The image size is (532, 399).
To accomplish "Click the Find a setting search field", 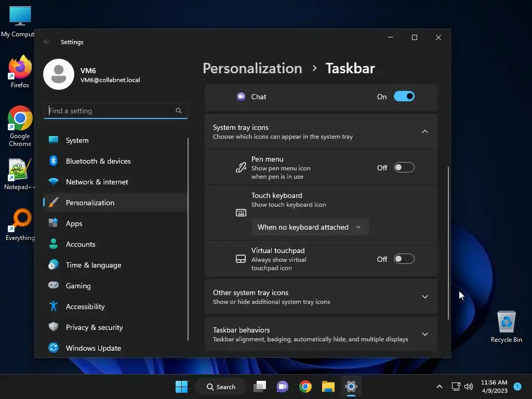I will [116, 111].
